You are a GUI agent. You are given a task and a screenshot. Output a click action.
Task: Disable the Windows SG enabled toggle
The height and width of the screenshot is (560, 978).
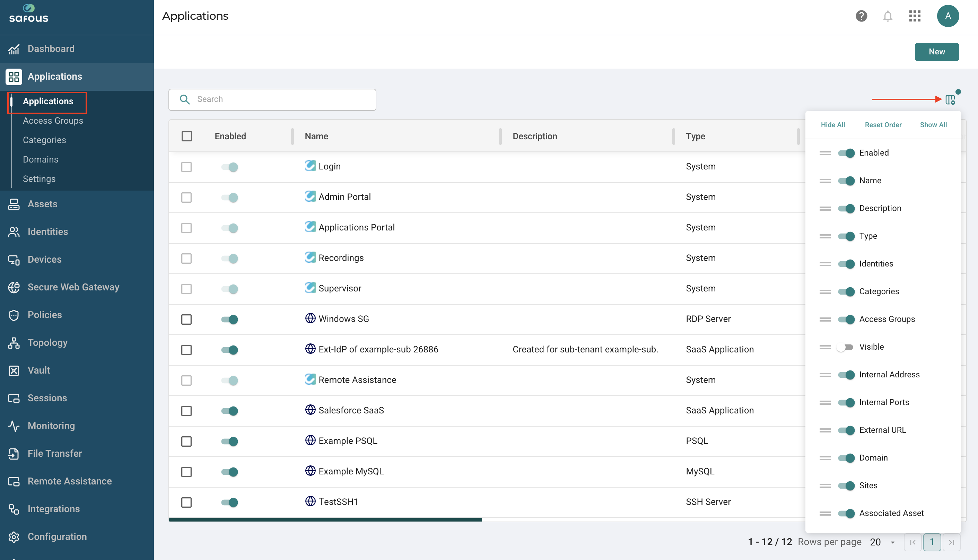[229, 319]
